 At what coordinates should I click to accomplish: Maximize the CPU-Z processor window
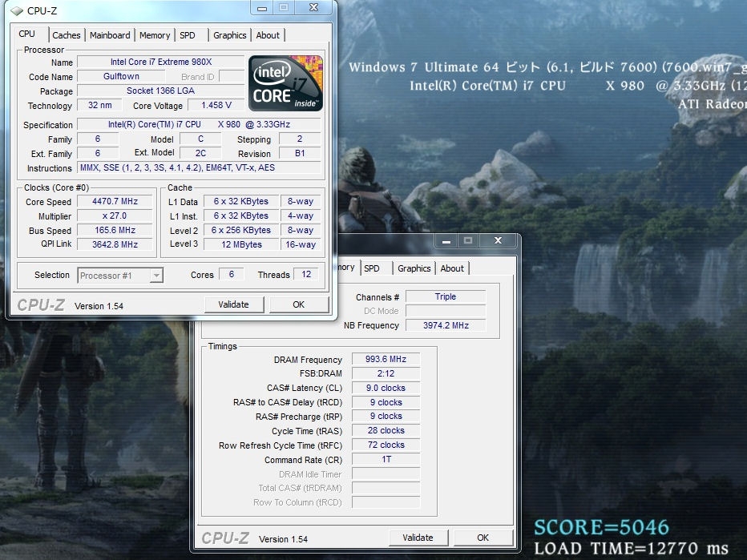click(284, 8)
